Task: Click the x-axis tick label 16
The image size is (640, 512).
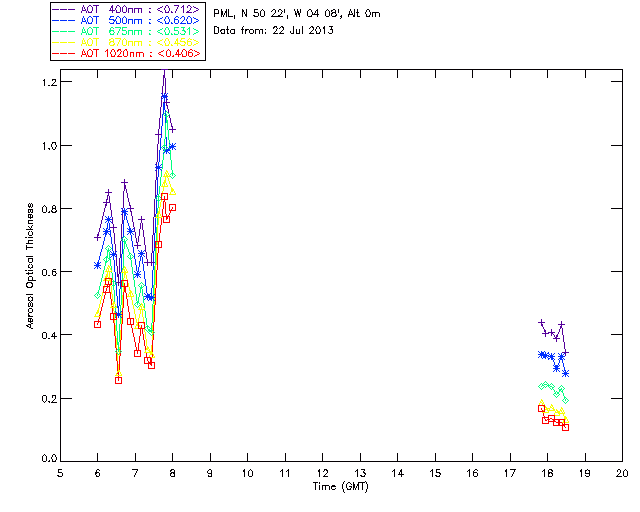Action: pyautogui.click(x=472, y=473)
